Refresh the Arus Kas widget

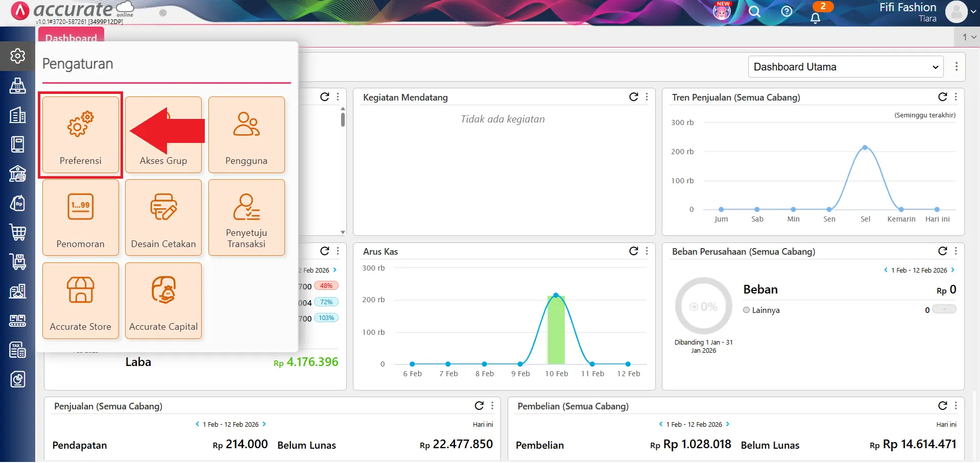[x=633, y=251]
